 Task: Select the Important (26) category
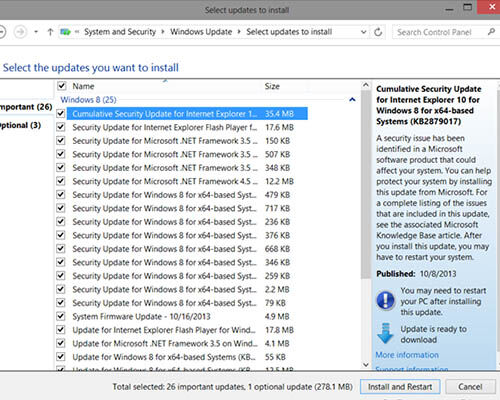click(x=26, y=107)
